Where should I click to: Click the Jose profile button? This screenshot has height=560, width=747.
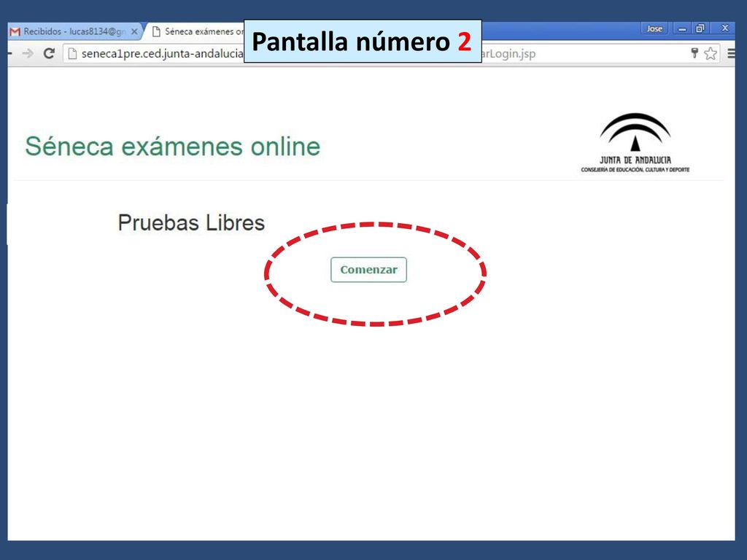(654, 28)
